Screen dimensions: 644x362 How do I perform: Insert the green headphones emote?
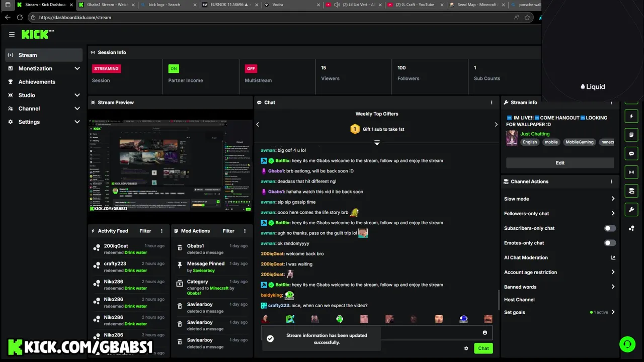340,319
